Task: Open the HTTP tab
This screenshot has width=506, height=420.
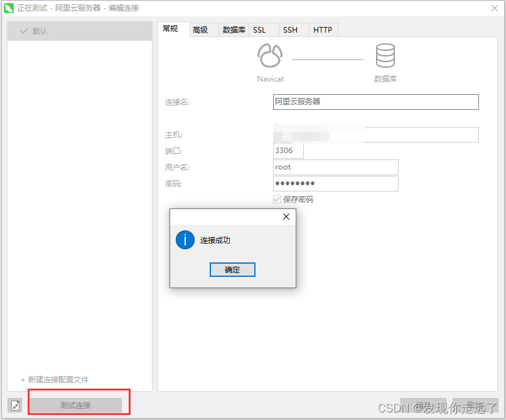Action: tap(323, 30)
